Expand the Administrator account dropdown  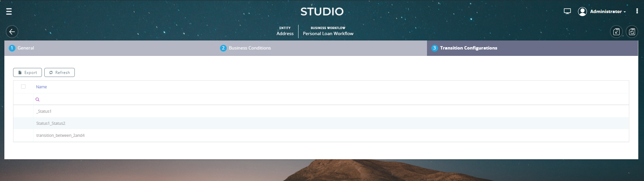[x=608, y=12]
